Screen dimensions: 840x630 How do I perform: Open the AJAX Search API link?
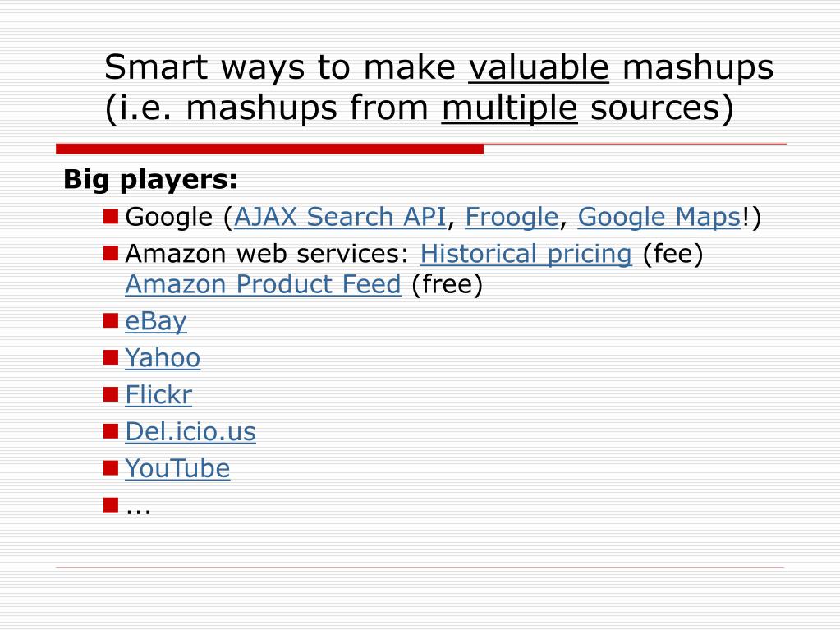point(340,217)
